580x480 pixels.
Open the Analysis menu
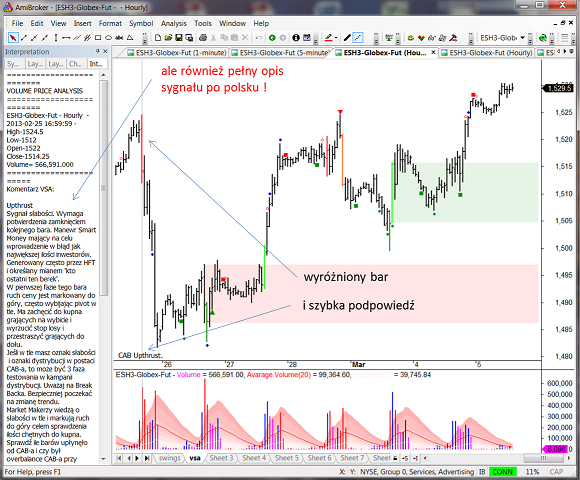(173, 23)
